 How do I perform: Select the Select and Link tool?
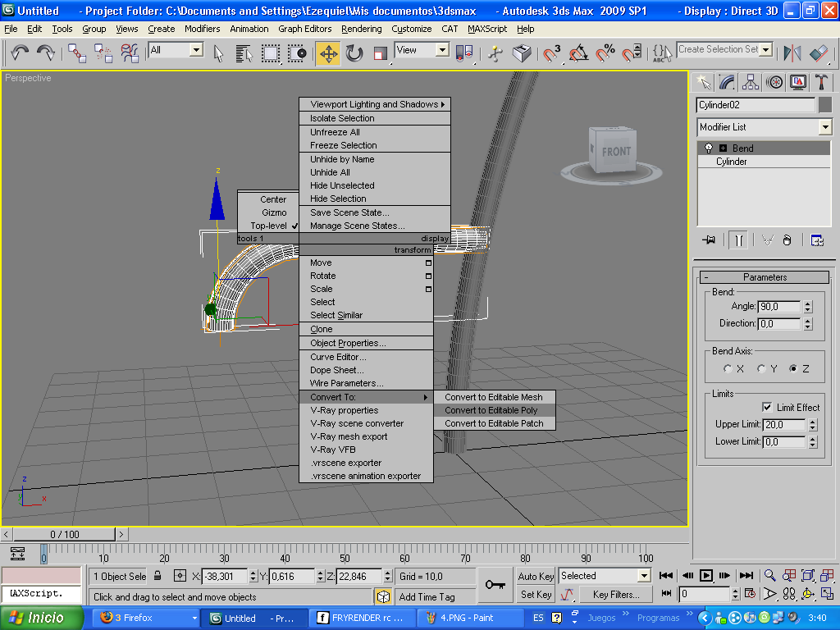click(77, 53)
